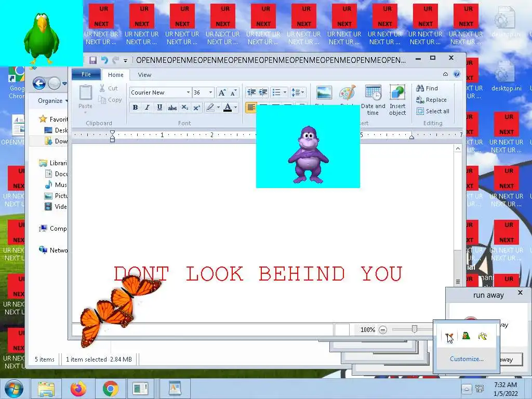Open font color dropdown arrow
Viewport: 532px width, 399px height.
pyautogui.click(x=235, y=108)
